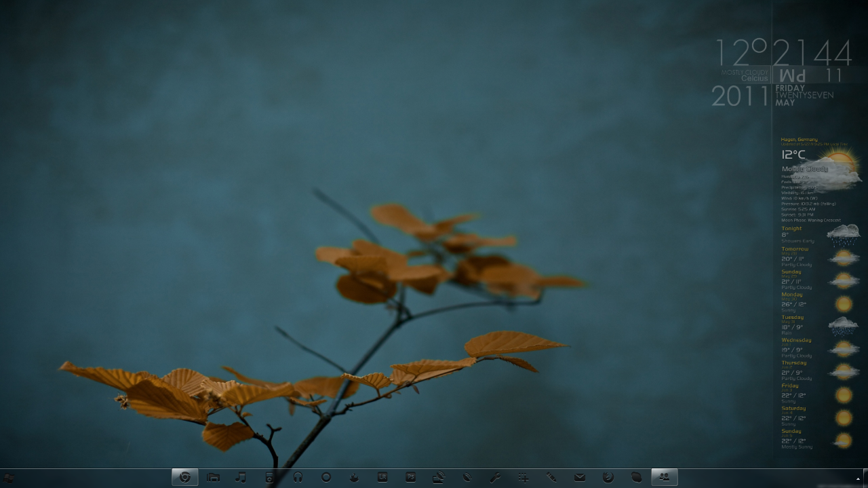This screenshot has height=488, width=868.
Task: Click the "Tonight" forecast label
Action: point(791,229)
